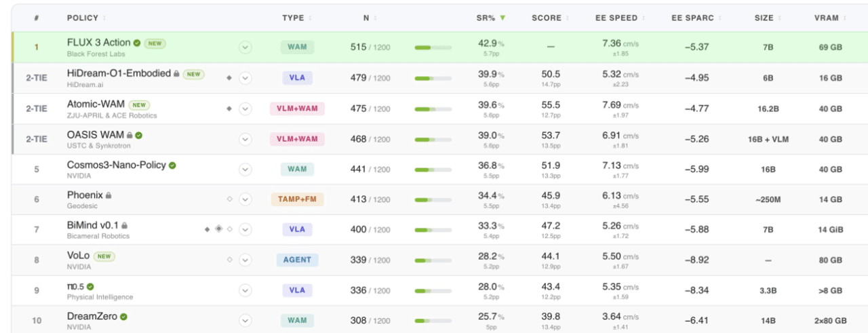The image size is (868, 333).
Task: Click the AGENT type tag for VoLo
Action: pyautogui.click(x=297, y=260)
